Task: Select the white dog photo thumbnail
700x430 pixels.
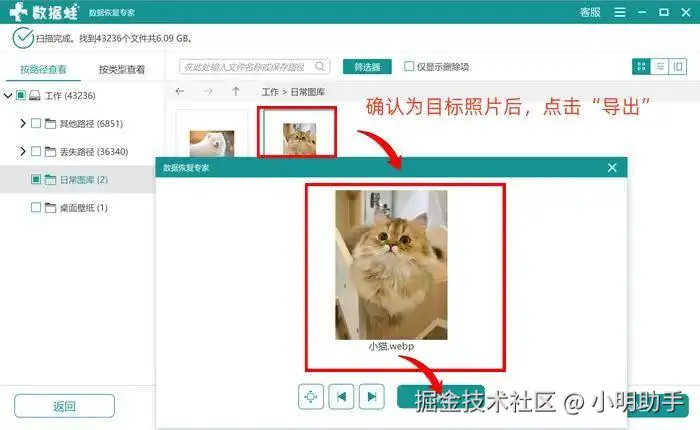Action: 212,143
